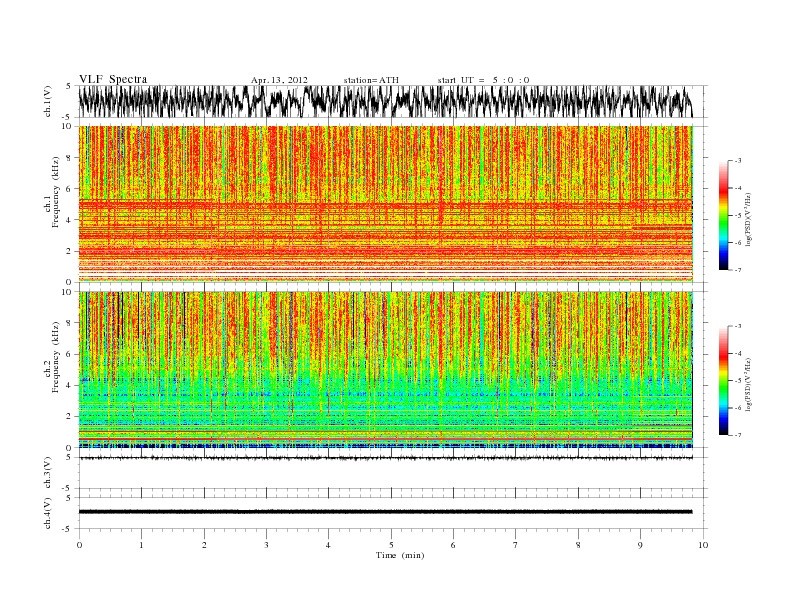
Task: Click time-axis tick label "6"
Action: (x=453, y=545)
